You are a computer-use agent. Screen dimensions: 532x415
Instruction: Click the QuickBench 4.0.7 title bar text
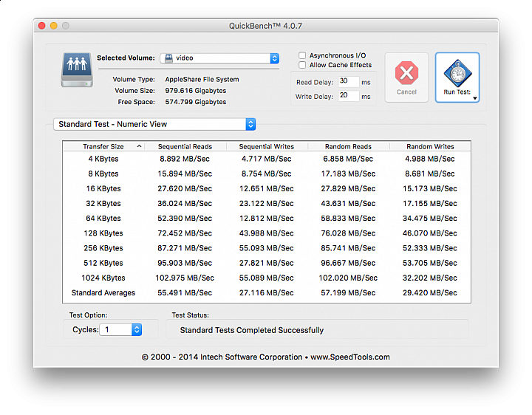coord(266,26)
